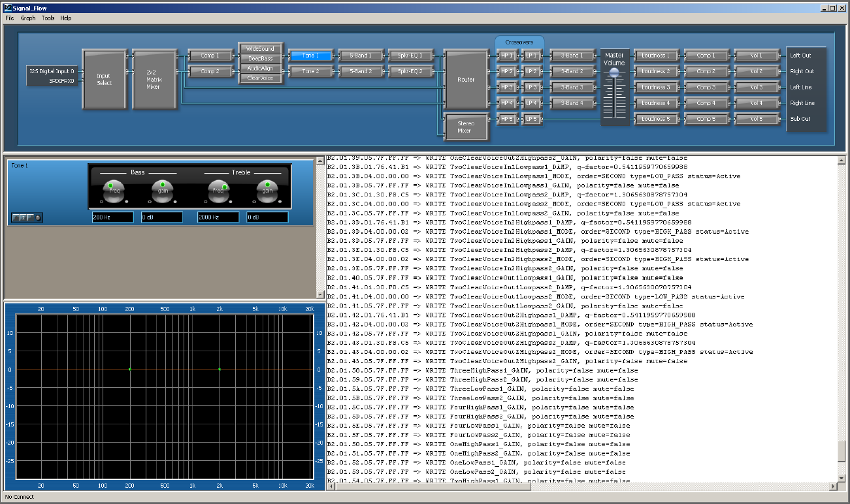The height and width of the screenshot is (504, 850).
Task: Select the HP 1 crossover block
Action: pyautogui.click(x=506, y=55)
